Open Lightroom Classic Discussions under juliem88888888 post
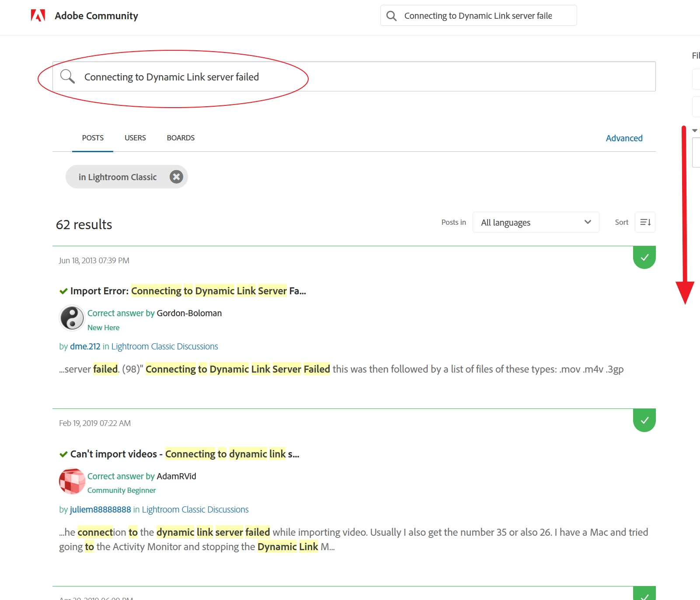The height and width of the screenshot is (600, 700). pos(195,509)
